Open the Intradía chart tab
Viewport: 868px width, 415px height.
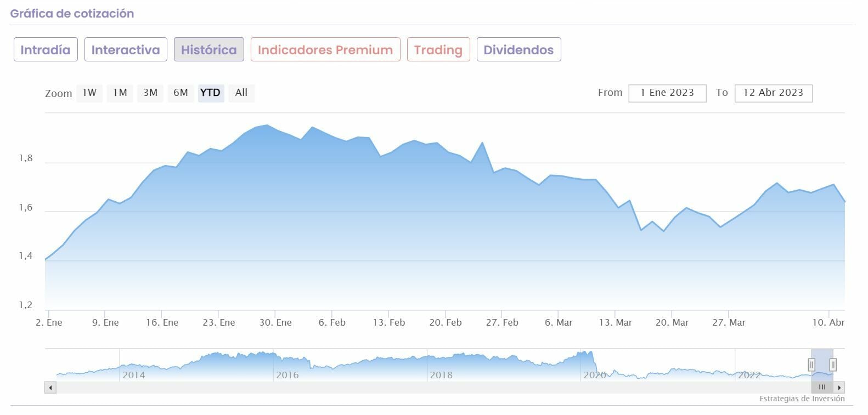click(x=46, y=50)
